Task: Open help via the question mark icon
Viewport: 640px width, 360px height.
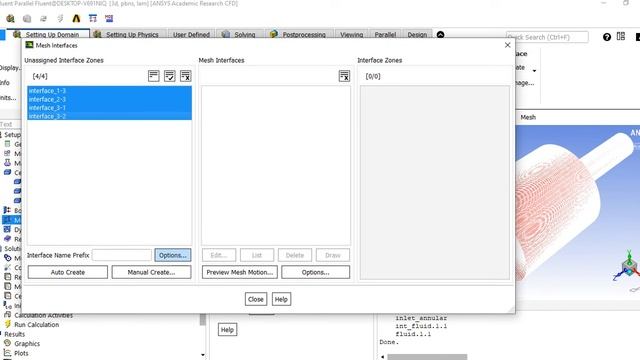Action: pos(607,37)
